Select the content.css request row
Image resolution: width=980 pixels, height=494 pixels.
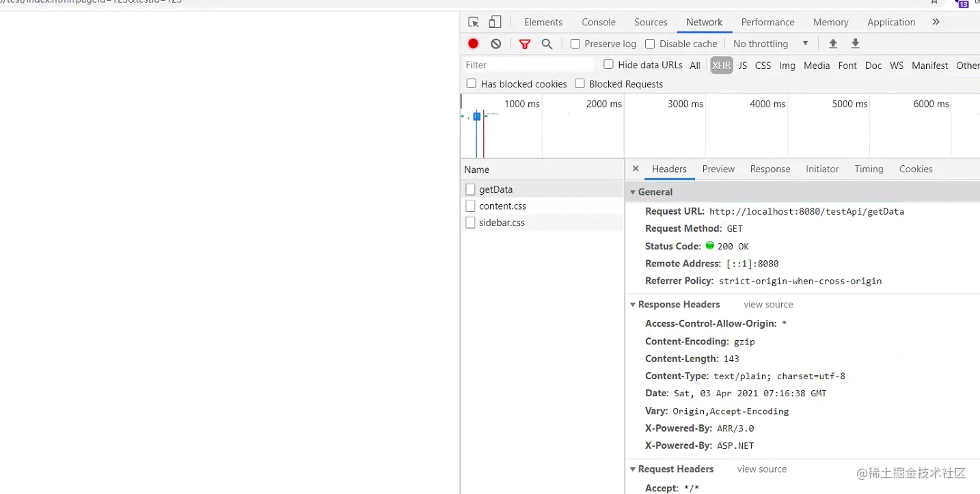tap(542, 206)
